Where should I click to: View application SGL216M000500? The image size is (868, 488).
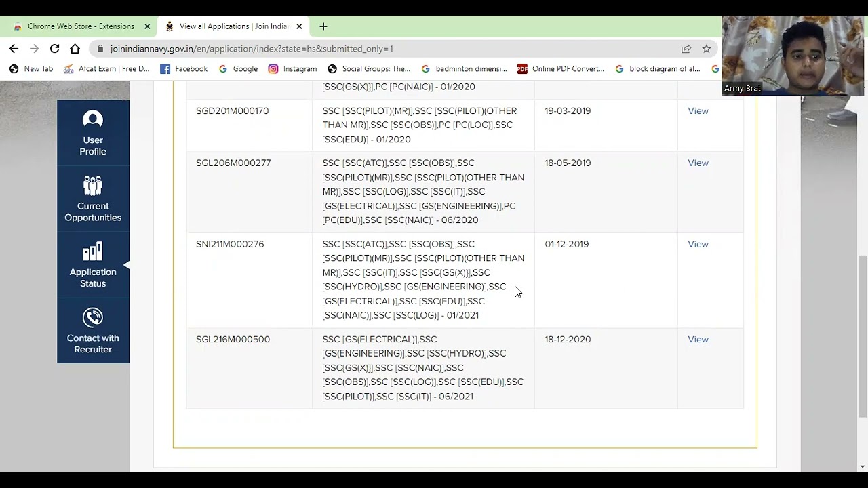coord(698,339)
